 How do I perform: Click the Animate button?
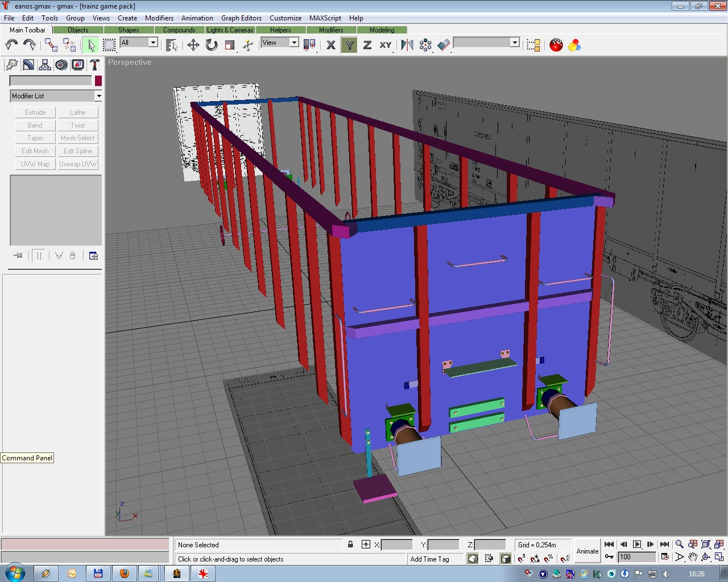coord(588,551)
